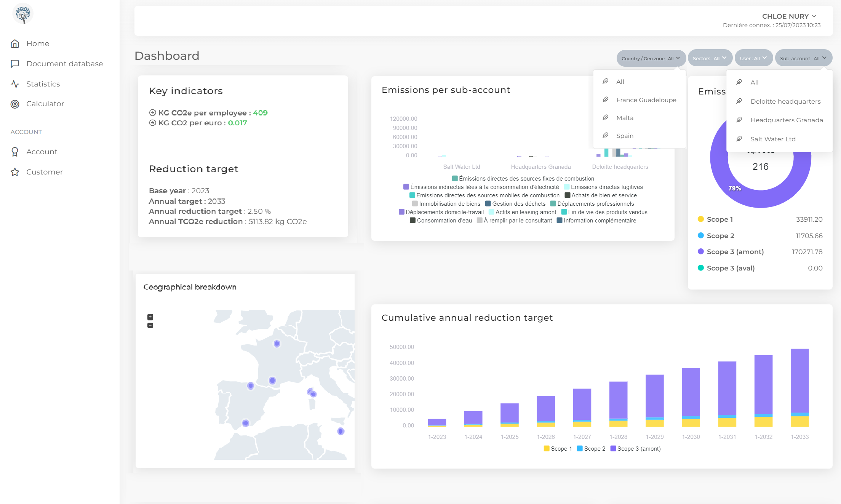
Task: Open the Sectors filter dropdown
Action: (x=710, y=58)
